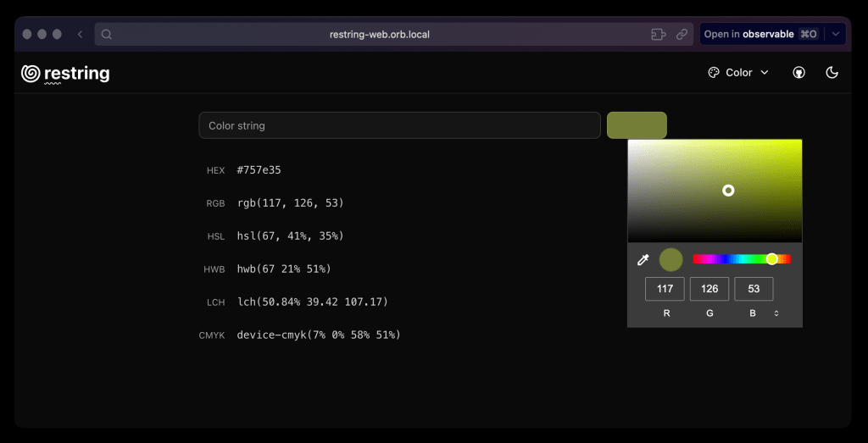Click the search icon in address bar
This screenshot has width=868, height=443.
pos(107,35)
